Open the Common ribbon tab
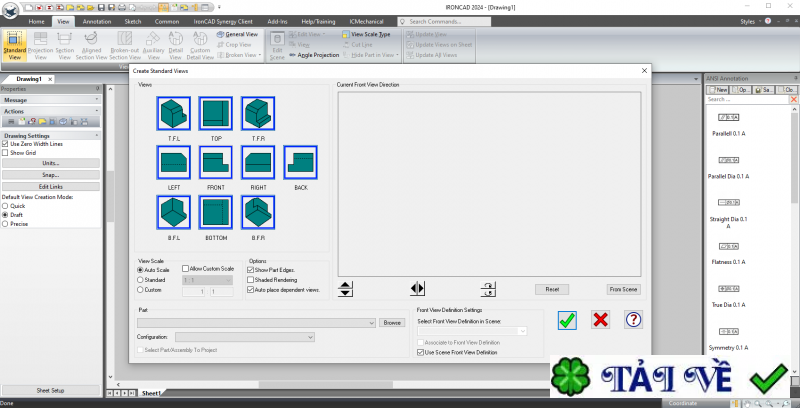Image resolution: width=800 pixels, height=408 pixels. click(167, 21)
